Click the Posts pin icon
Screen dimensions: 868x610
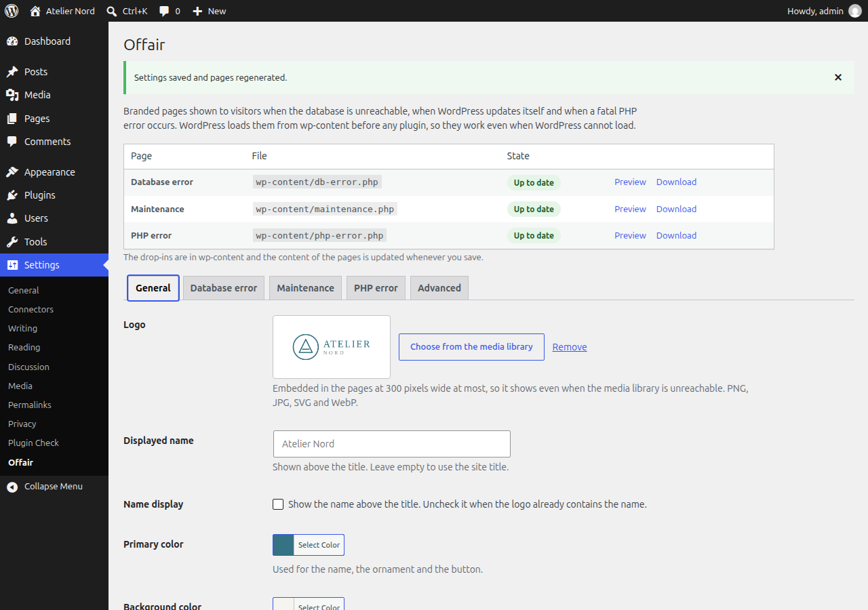[12, 72]
